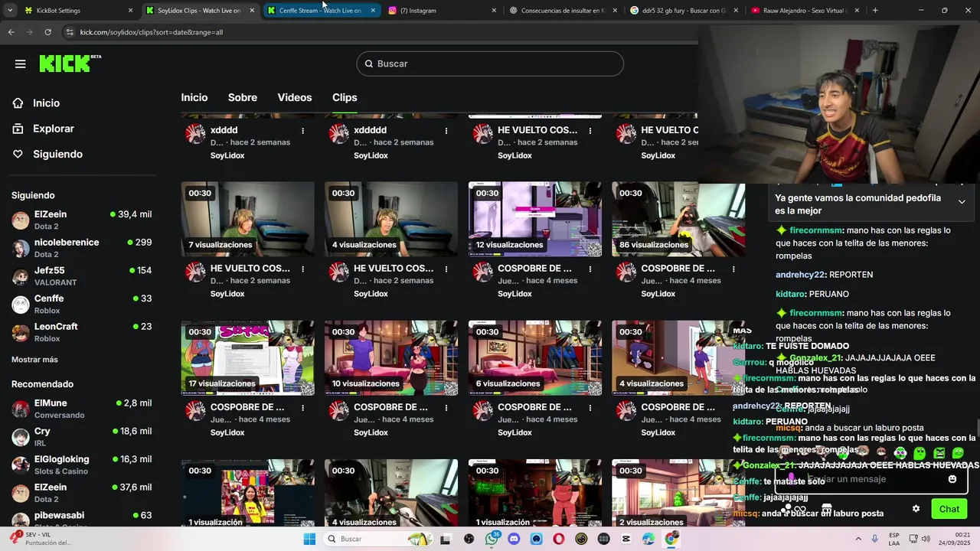The height and width of the screenshot is (551, 980).
Task: Open LeonCraft channel in sidebar
Action: (81, 332)
